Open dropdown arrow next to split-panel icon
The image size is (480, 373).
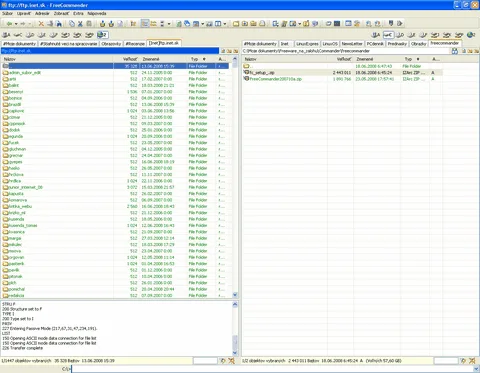click(225, 24)
